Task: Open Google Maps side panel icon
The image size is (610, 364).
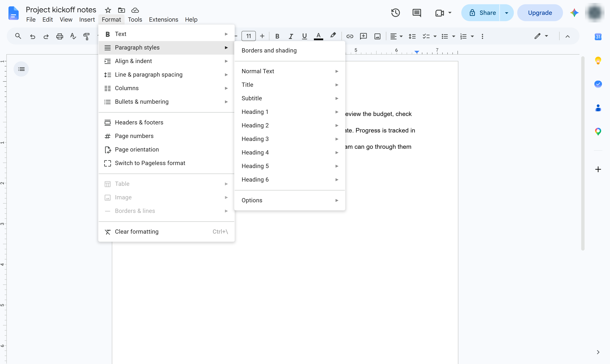Action: 598,132
